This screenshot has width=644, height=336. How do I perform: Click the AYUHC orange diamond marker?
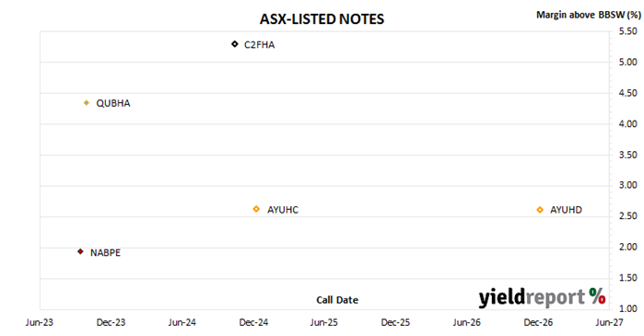(x=256, y=209)
